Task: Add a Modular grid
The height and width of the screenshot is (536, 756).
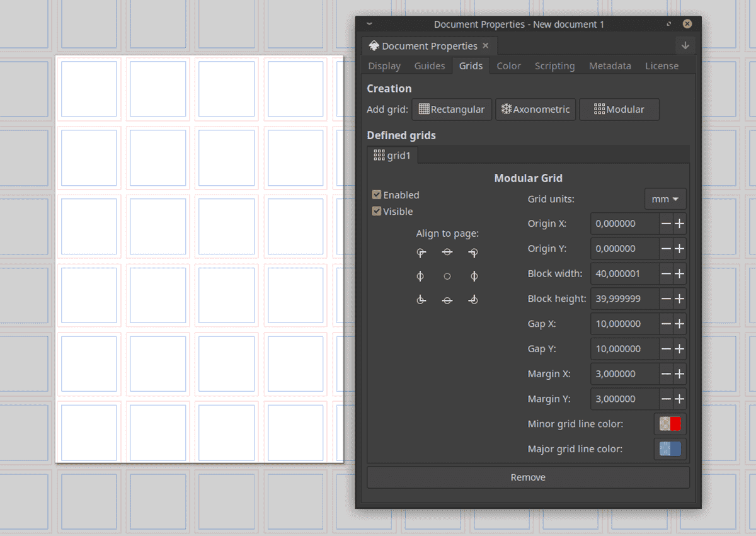Action: coord(619,110)
